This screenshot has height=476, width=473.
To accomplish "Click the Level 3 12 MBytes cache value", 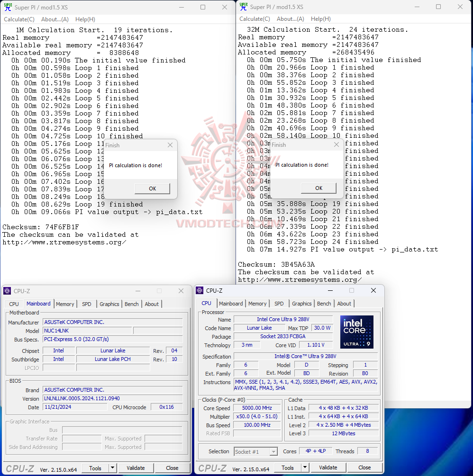I will point(344,433).
